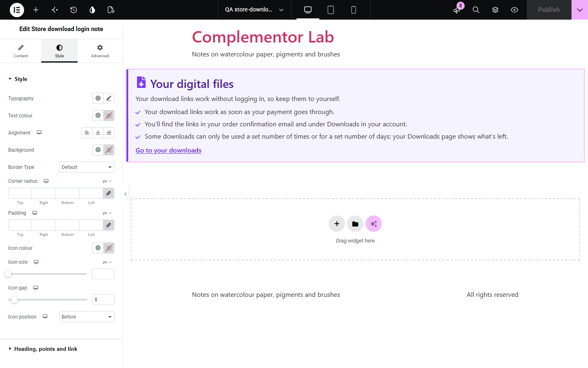Viewport: 588px width, 368px height.
Task: Open the Border Type dropdown
Action: pos(87,167)
